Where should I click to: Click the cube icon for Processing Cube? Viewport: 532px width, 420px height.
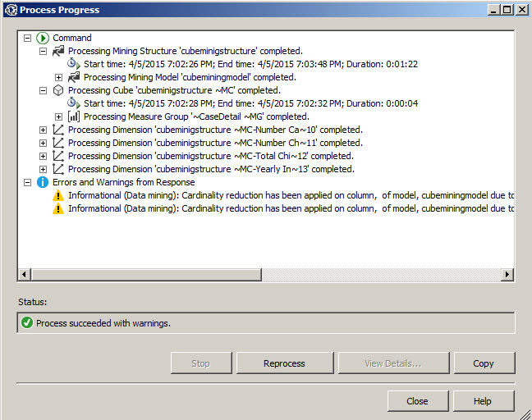coord(58,90)
